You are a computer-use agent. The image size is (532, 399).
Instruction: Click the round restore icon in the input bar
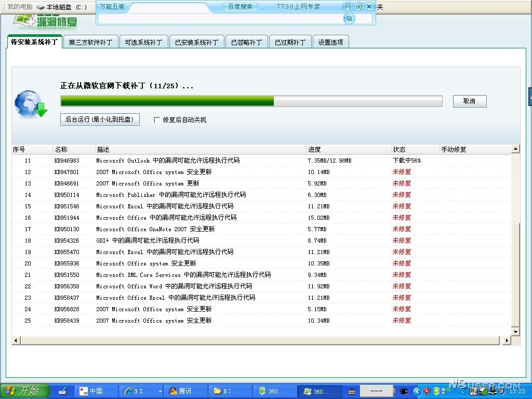[349, 18]
